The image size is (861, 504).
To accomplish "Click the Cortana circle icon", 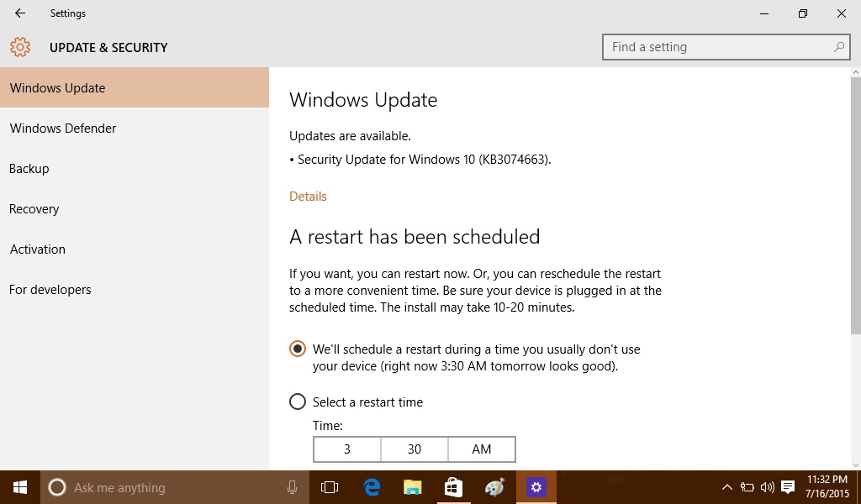I will [57, 487].
